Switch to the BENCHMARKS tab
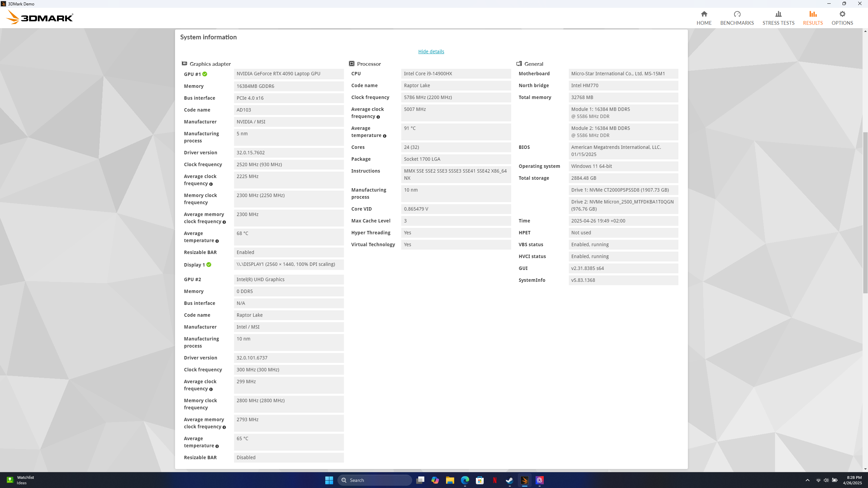This screenshot has height=488, width=868. point(737,18)
